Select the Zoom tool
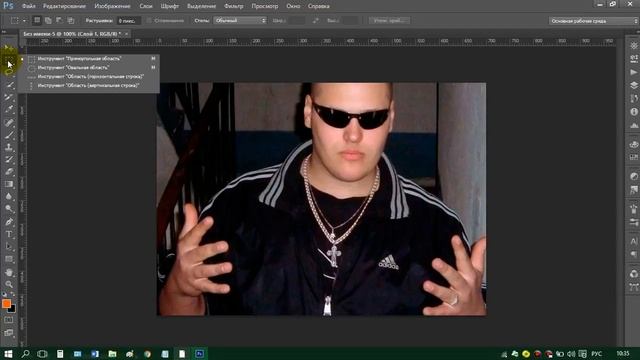Image resolution: width=640 pixels, height=360 pixels. (9, 284)
